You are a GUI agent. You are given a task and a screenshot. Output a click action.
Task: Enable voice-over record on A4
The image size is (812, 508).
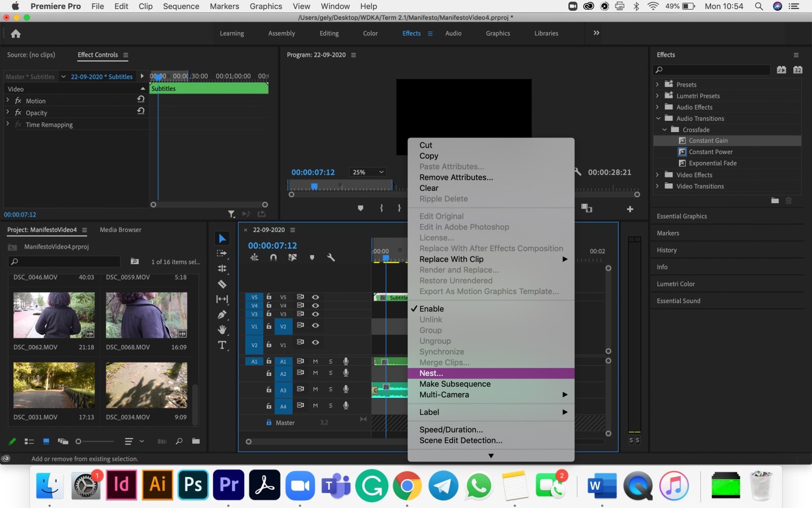click(346, 406)
